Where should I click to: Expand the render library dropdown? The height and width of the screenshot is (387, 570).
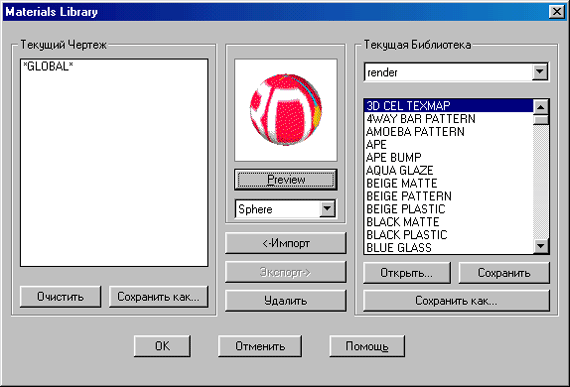coord(540,72)
